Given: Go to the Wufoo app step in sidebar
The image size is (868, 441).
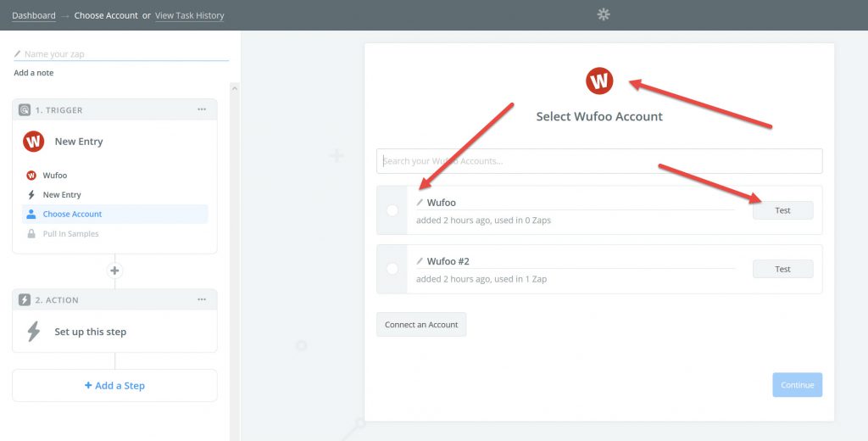Looking at the screenshot, I should (x=54, y=176).
